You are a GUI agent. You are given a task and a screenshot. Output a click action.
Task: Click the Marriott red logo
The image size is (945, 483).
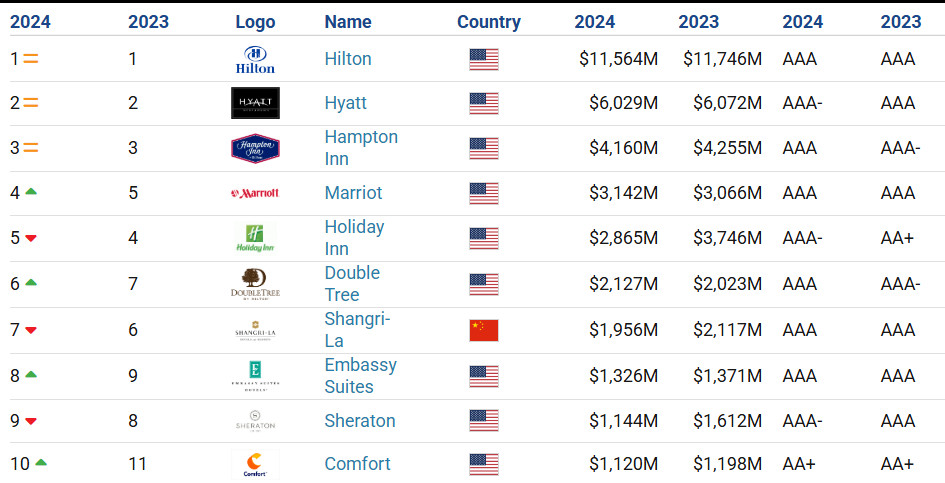click(x=255, y=193)
